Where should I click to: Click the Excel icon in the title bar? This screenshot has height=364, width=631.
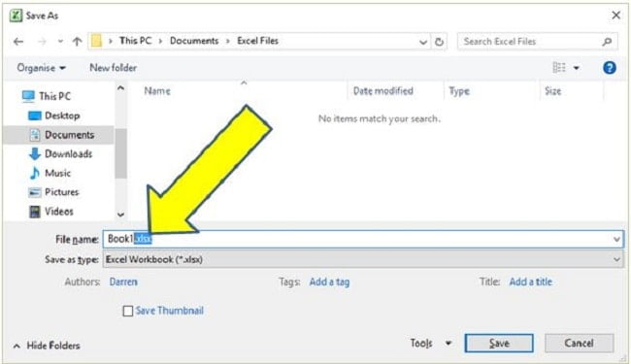coord(16,16)
